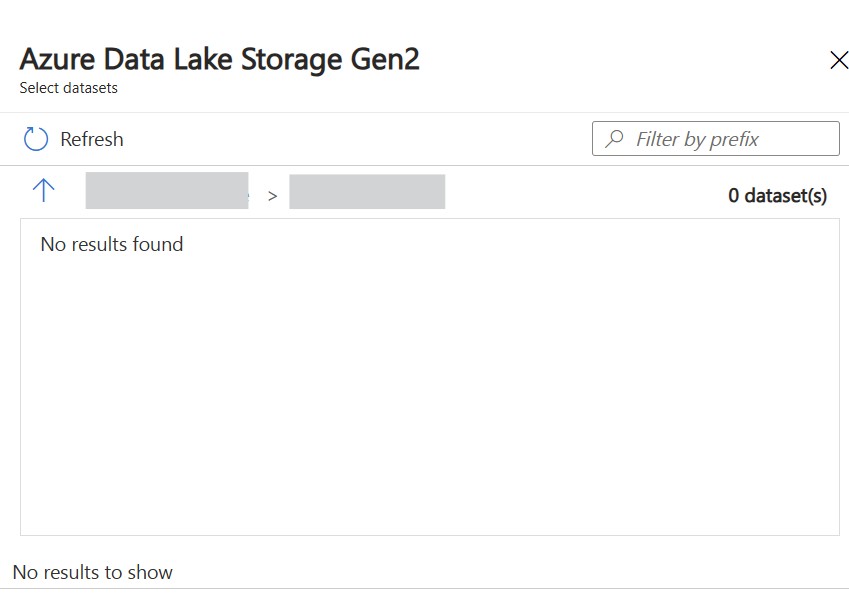Click the Gen2 text in the title
Screen dimensions: 849x601
pos(385,59)
